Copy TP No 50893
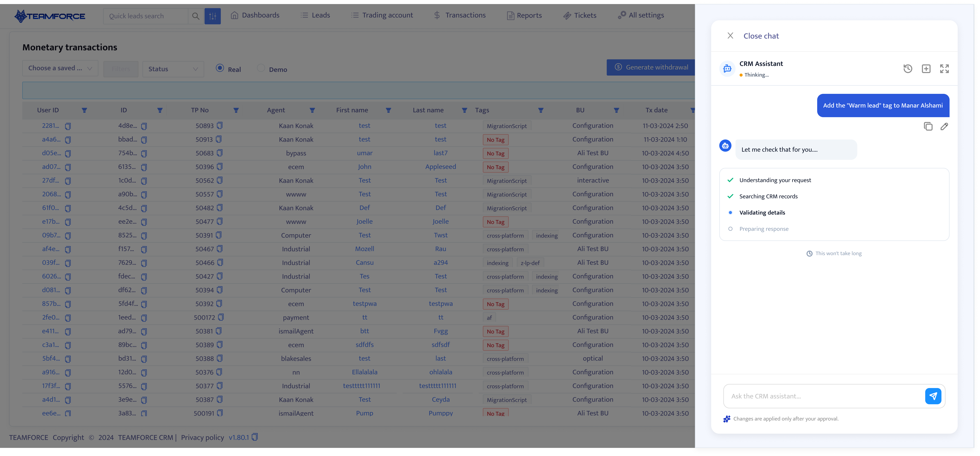 219,125
